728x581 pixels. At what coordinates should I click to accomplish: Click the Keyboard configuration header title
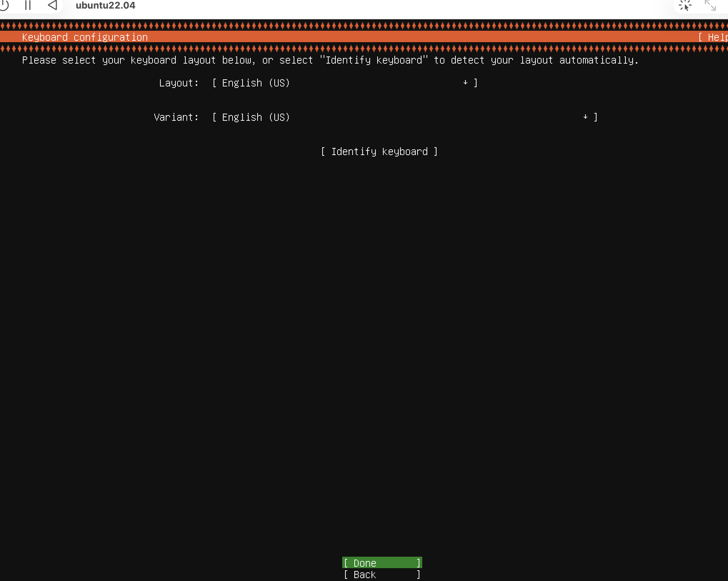85,37
